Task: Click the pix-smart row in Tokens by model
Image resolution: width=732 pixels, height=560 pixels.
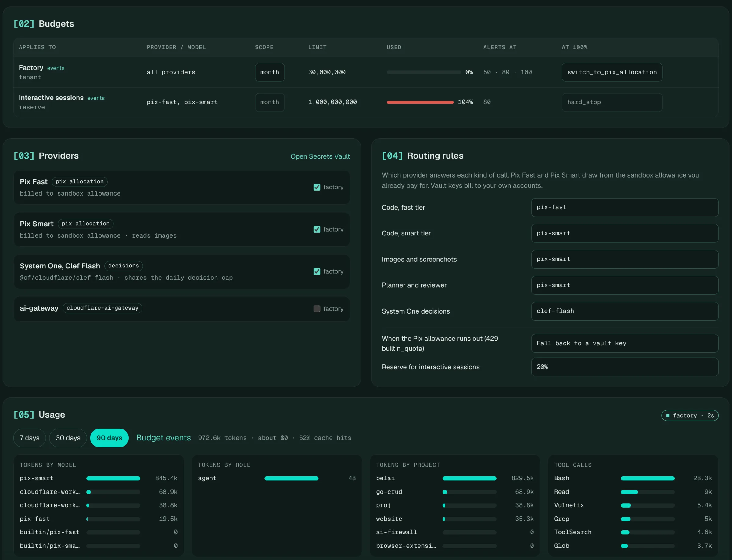Action: [x=98, y=478]
